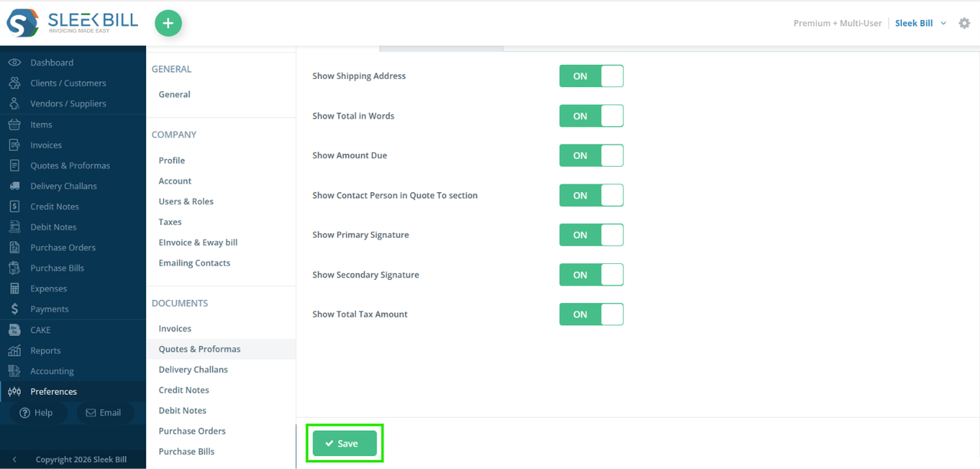Open Delivery Challans document preferences

(193, 370)
